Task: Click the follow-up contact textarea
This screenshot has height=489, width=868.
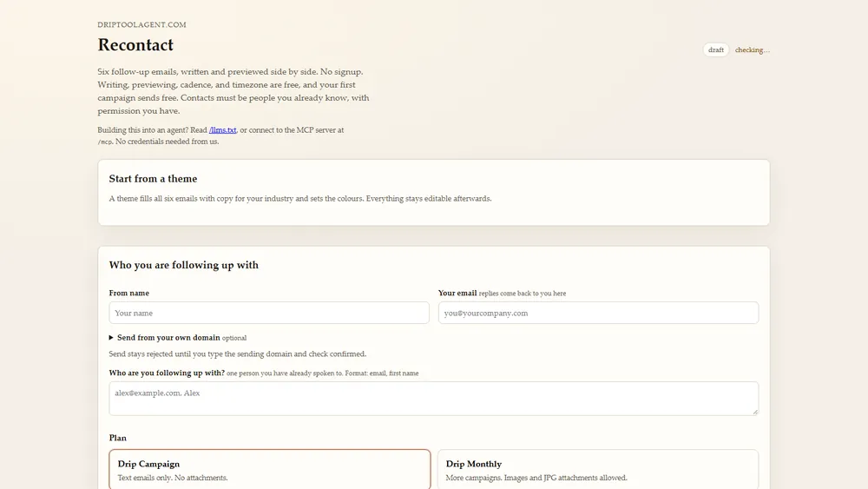Action: click(x=433, y=398)
